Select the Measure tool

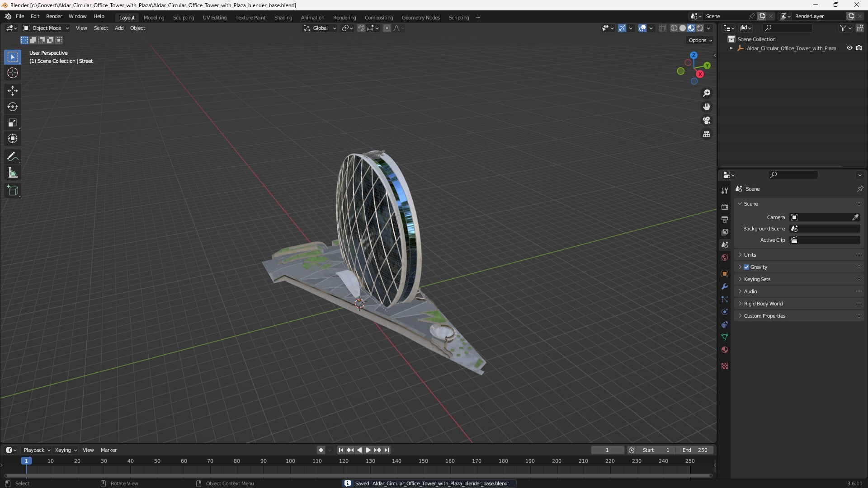point(13,173)
